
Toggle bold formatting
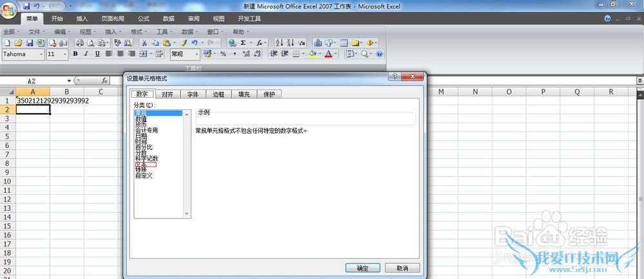click(75, 54)
